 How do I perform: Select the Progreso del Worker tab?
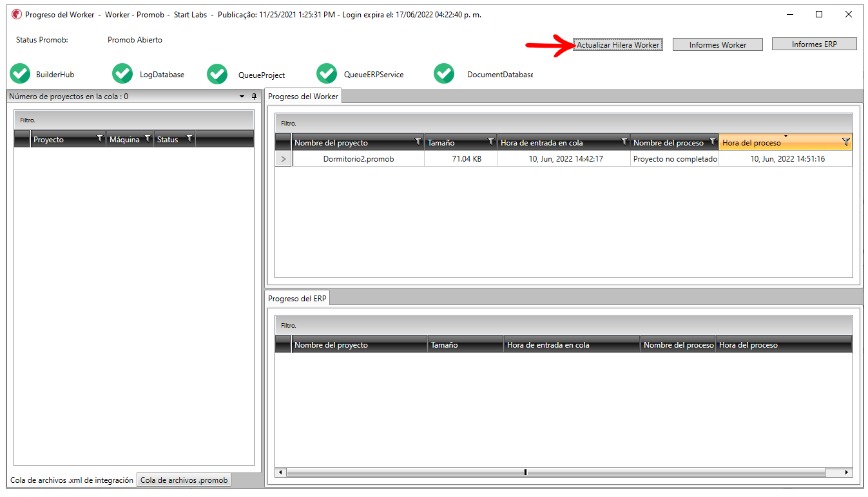(x=303, y=96)
